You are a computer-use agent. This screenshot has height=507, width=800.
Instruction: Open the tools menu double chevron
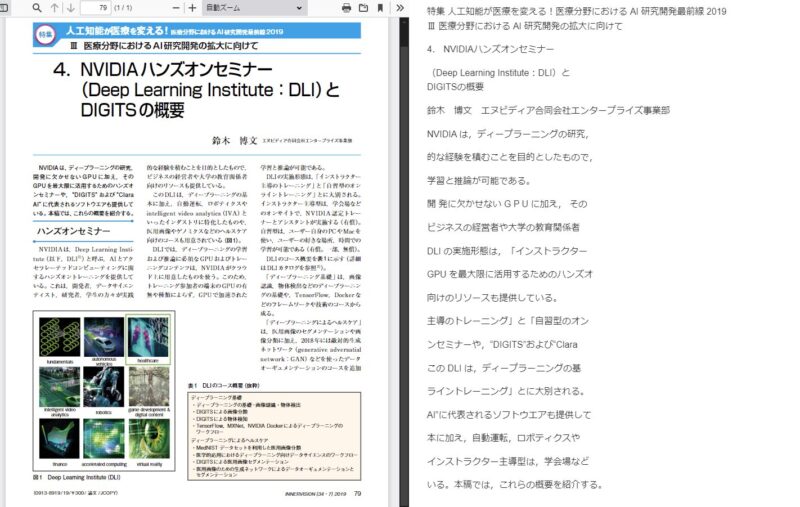coord(400,8)
